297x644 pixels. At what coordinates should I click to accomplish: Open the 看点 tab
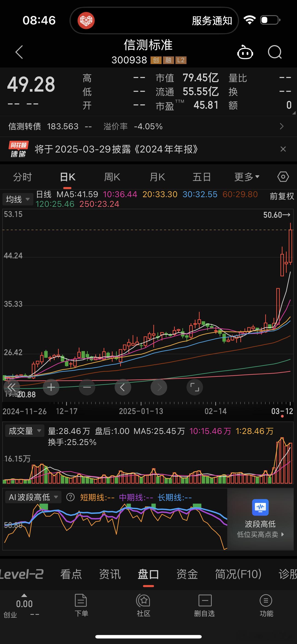click(x=71, y=574)
